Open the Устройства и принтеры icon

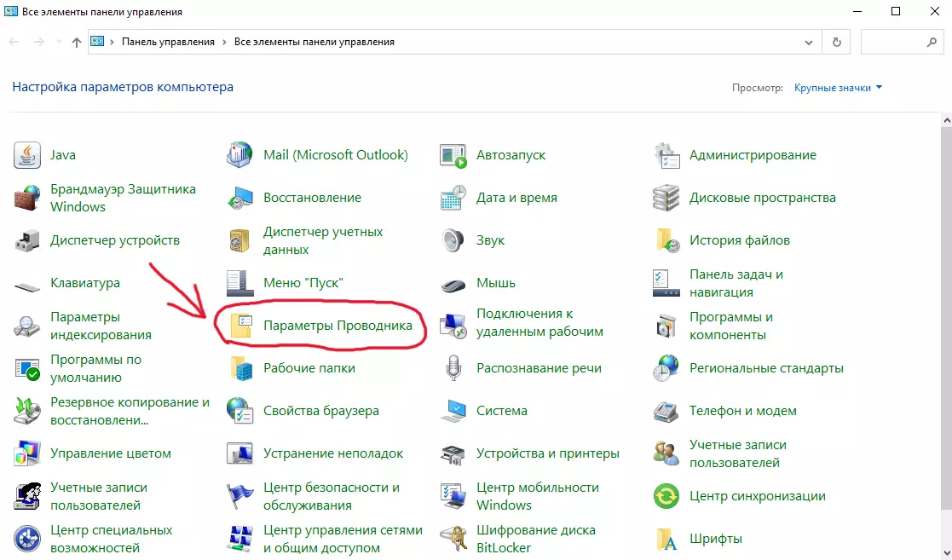[453, 453]
